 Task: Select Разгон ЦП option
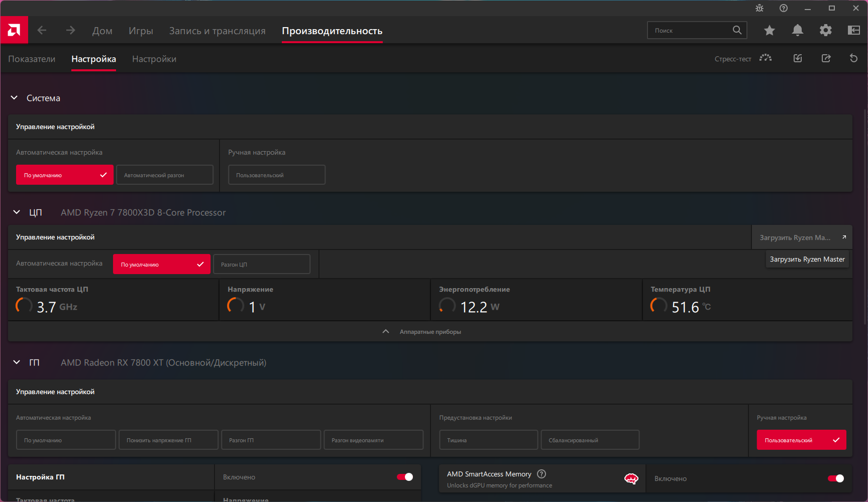click(262, 265)
